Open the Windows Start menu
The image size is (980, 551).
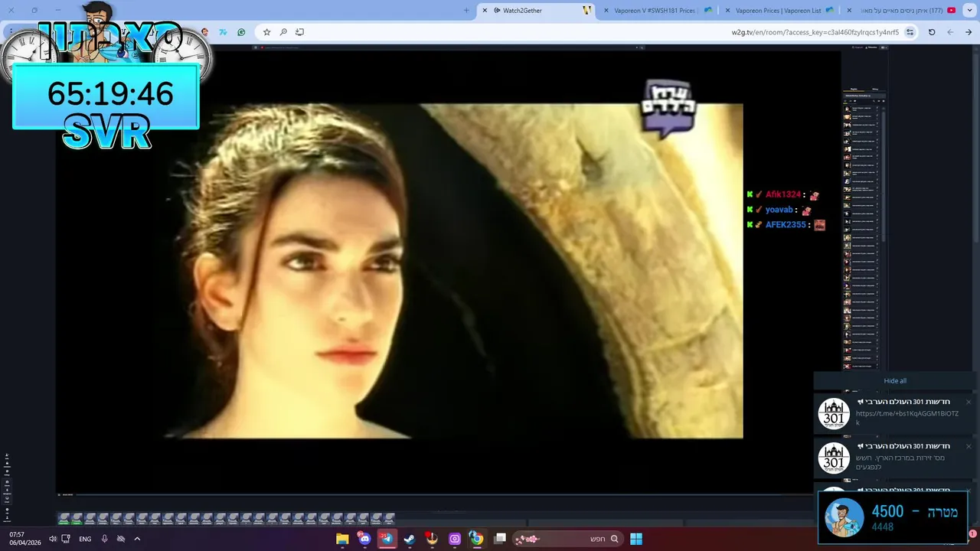click(x=635, y=539)
